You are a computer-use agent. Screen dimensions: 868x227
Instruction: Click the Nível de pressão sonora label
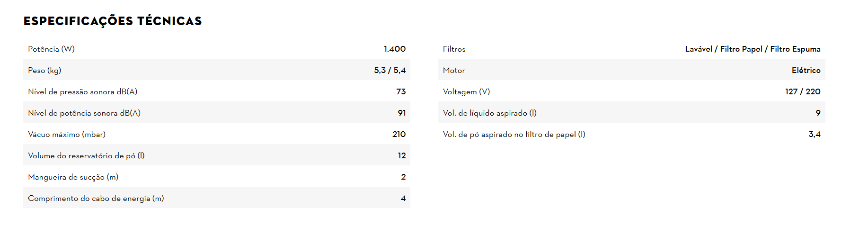82,91
